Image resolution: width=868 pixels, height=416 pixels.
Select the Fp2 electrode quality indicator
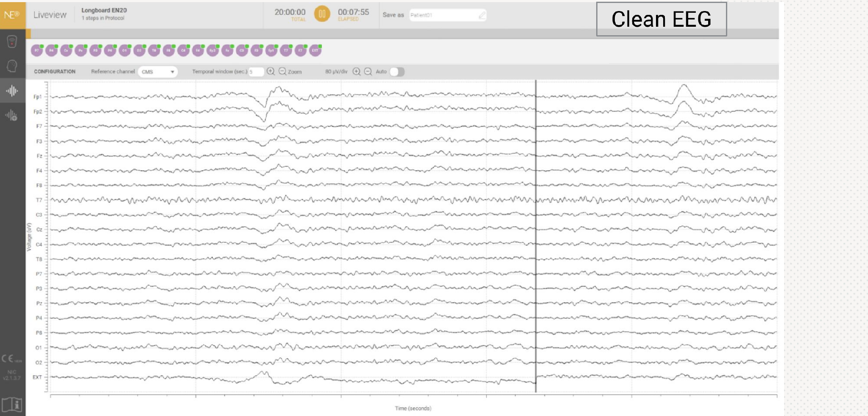pos(212,51)
